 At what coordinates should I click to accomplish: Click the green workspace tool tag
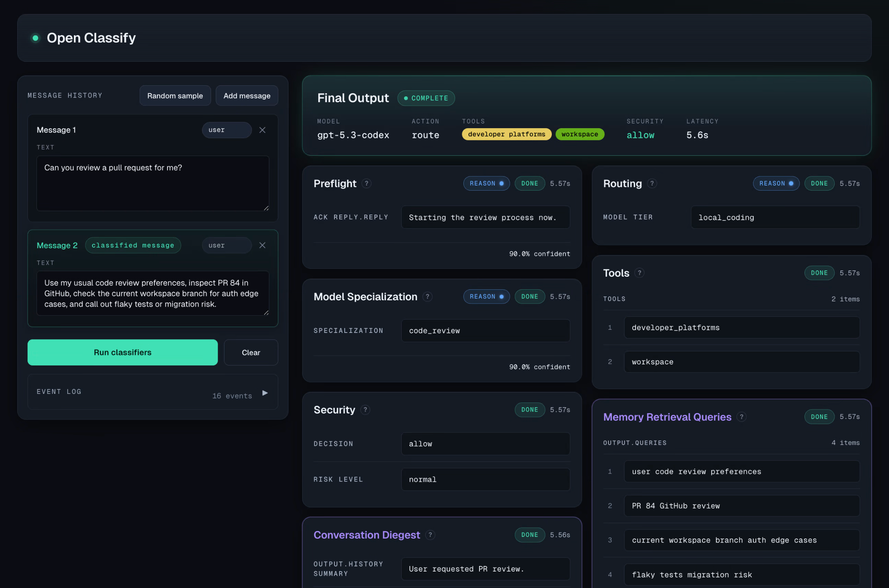coord(580,134)
